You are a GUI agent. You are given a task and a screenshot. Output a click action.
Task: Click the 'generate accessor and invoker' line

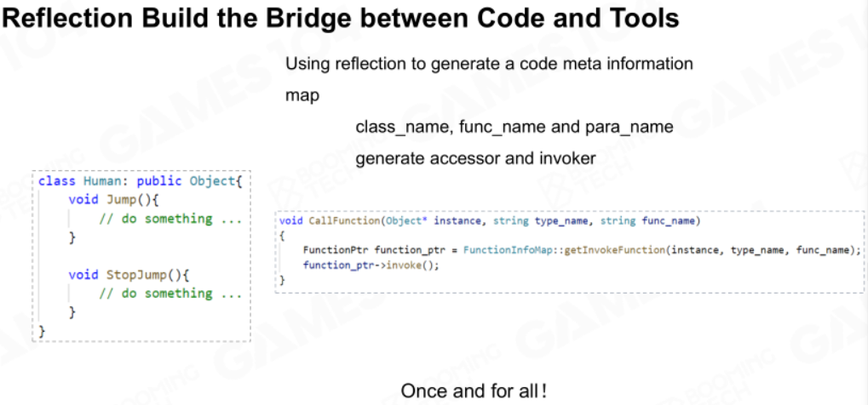click(x=475, y=159)
